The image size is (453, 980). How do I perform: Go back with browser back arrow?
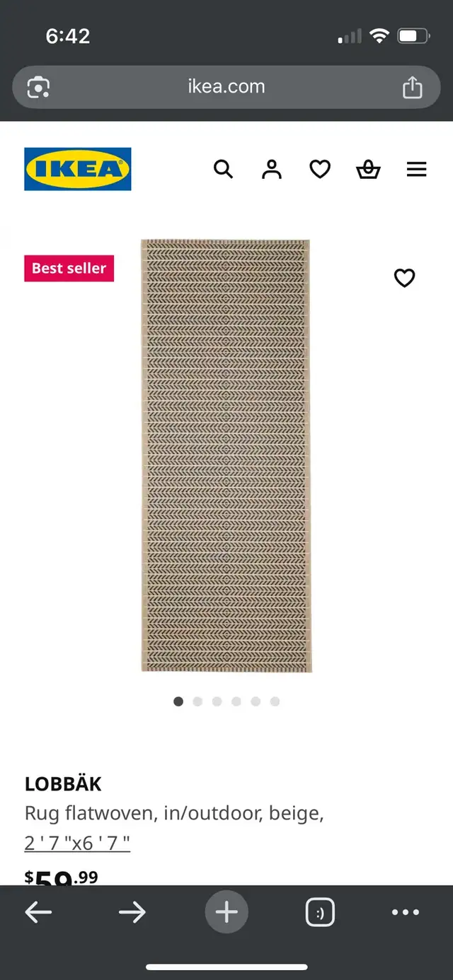click(x=38, y=912)
